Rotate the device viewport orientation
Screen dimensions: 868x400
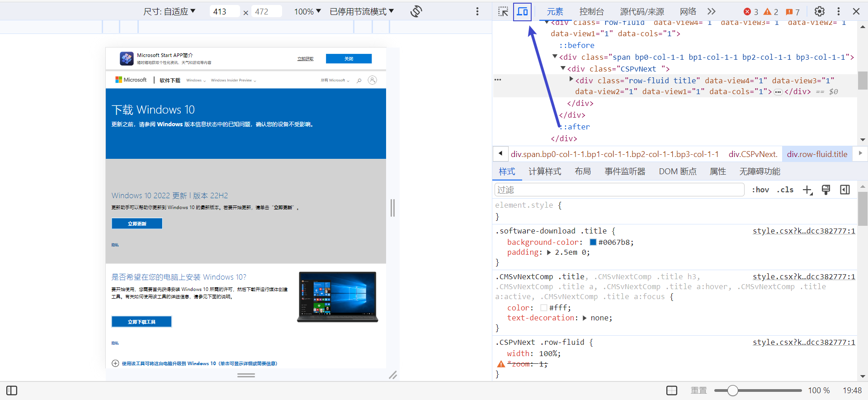pos(416,11)
